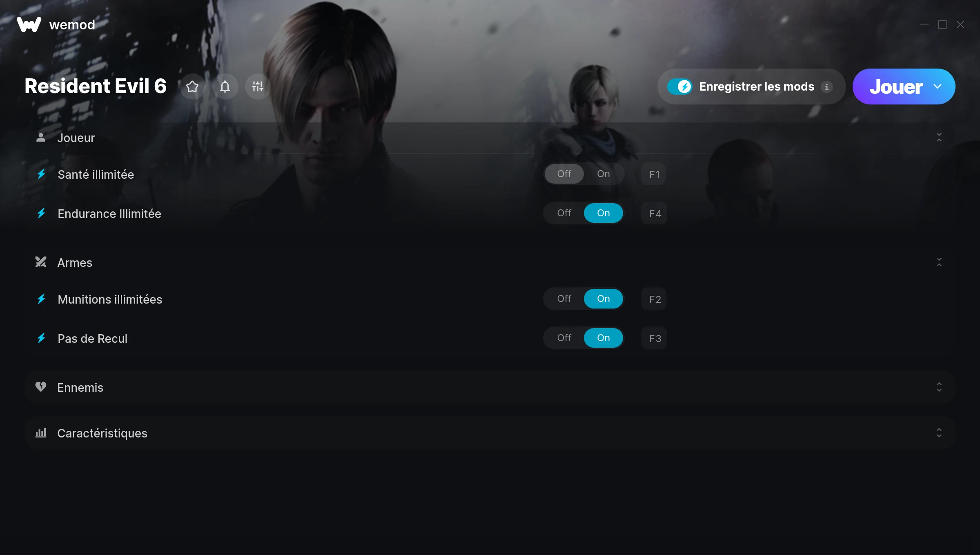Open the notifications bell icon

(225, 87)
